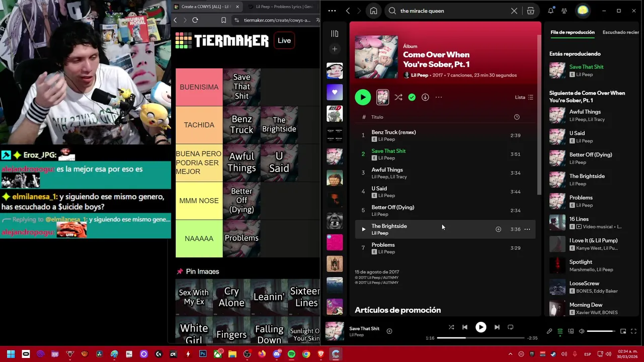644x362 pixels.
Task: Select track Benz Truck (гелик)
Action: (445, 135)
